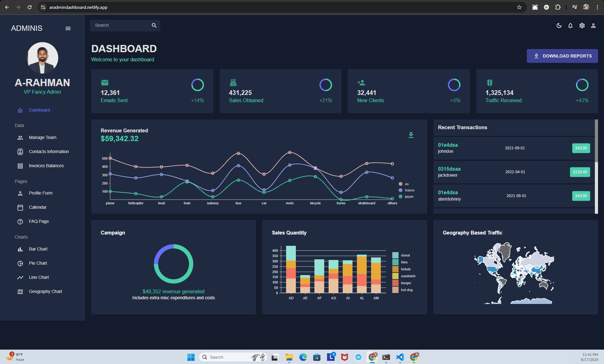Click the $59,342.32 revenue value
The height and width of the screenshot is (364, 604).
[120, 139]
